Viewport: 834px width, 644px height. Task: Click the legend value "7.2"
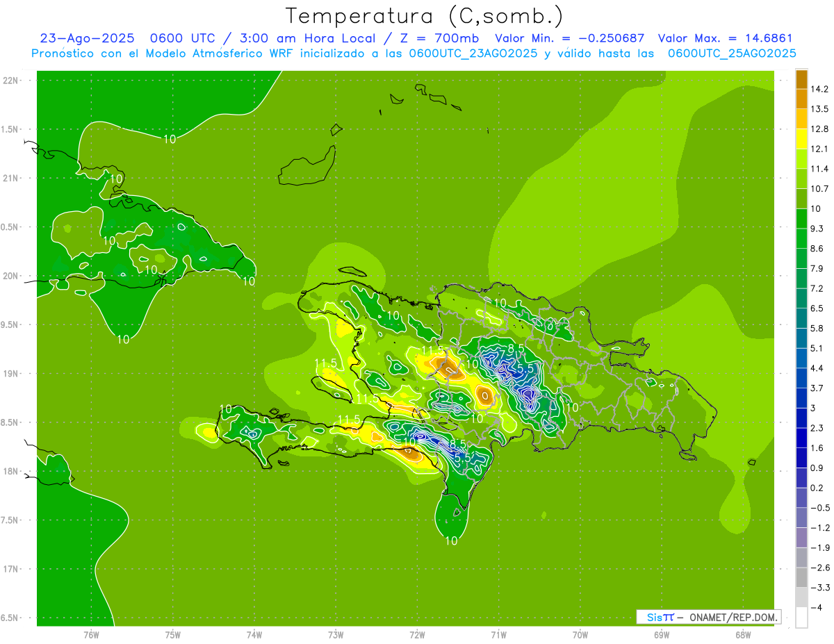(817, 288)
